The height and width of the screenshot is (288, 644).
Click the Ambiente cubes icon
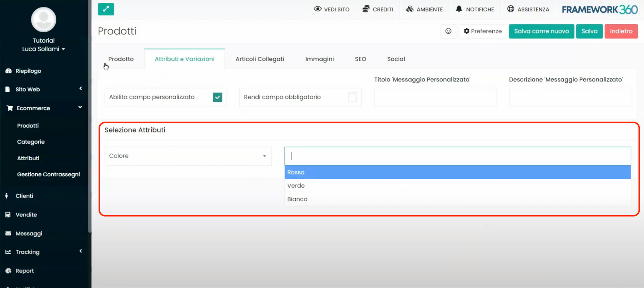tap(410, 9)
